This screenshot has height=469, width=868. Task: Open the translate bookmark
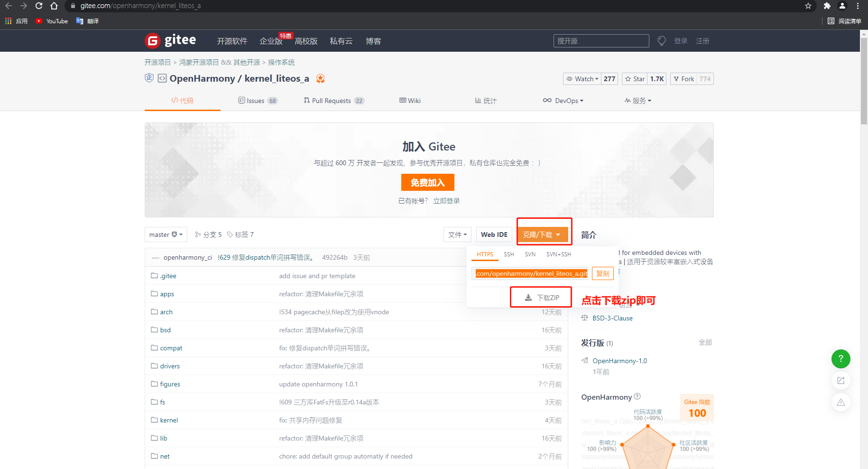[87, 21]
